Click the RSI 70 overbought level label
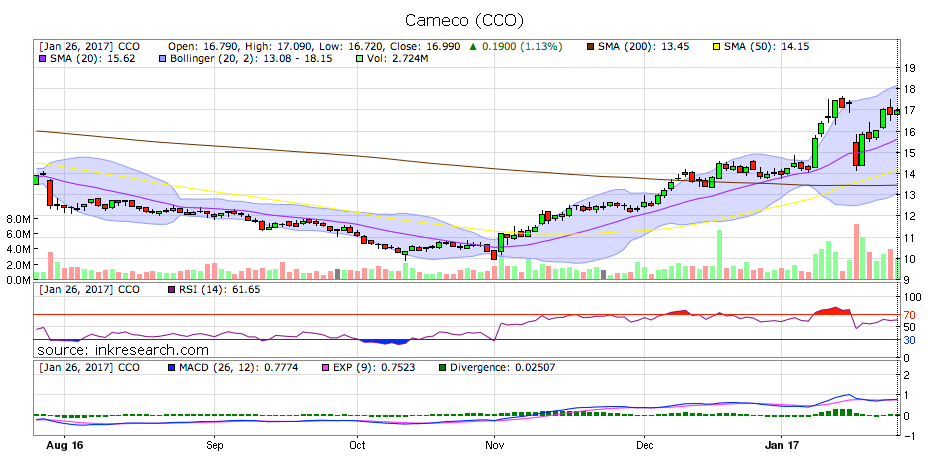Image resolution: width=928 pixels, height=457 pixels. pos(910,315)
